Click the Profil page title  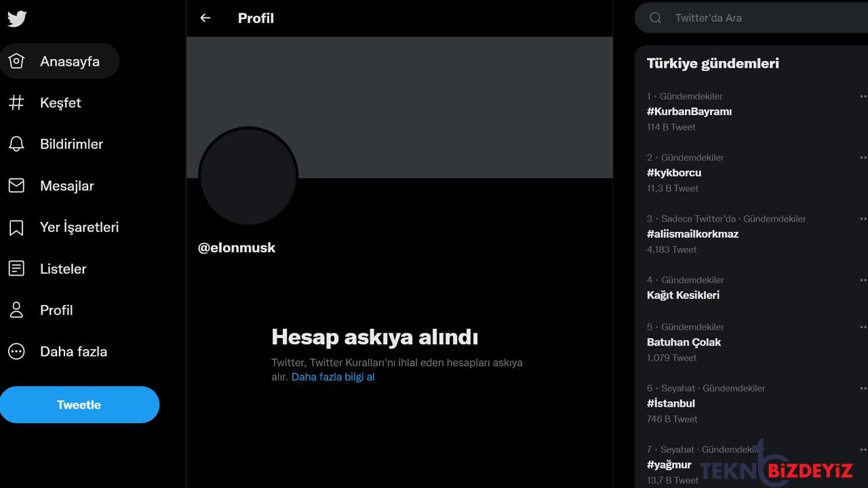pyautogui.click(x=256, y=18)
